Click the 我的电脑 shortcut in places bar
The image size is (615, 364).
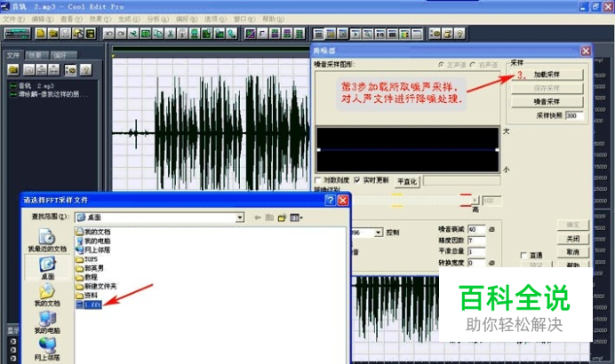point(47,322)
